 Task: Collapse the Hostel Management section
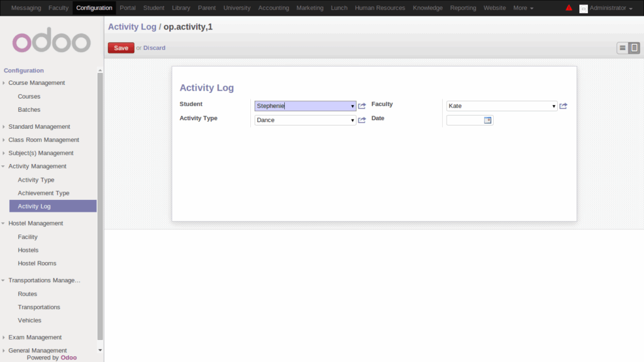[x=35, y=223]
